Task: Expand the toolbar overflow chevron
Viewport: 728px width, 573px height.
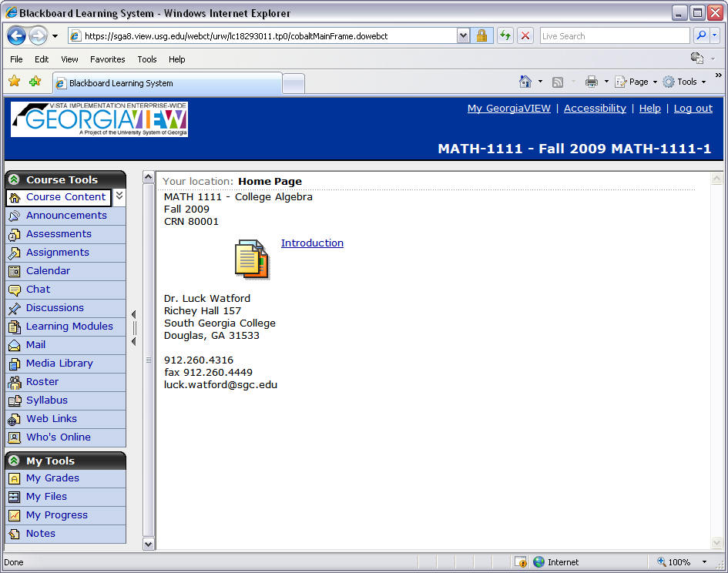Action: 718,75
